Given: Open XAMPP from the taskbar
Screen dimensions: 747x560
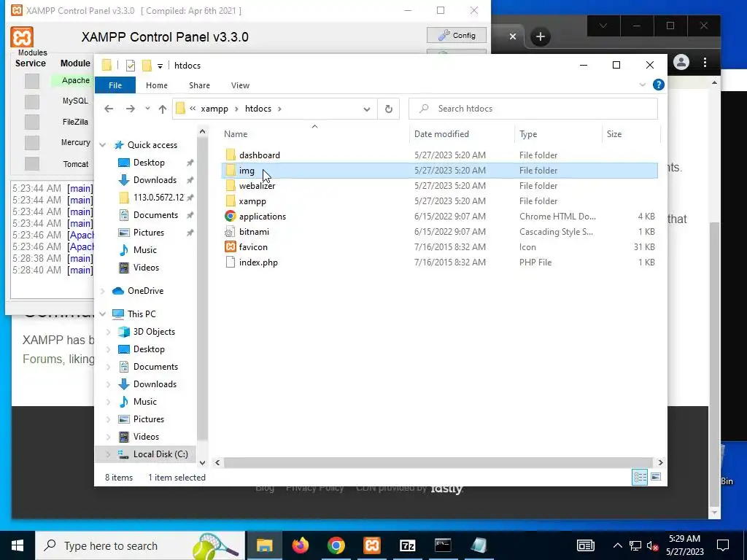Looking at the screenshot, I should point(371,545).
